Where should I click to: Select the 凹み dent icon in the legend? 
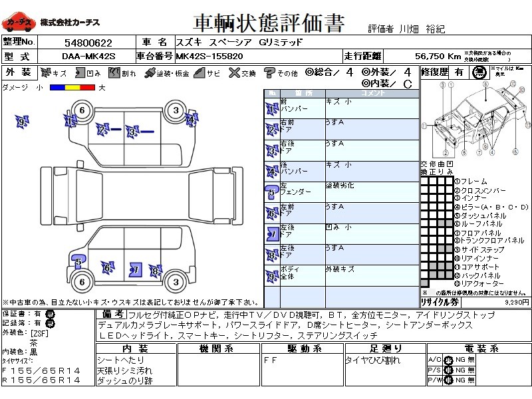click(x=80, y=72)
